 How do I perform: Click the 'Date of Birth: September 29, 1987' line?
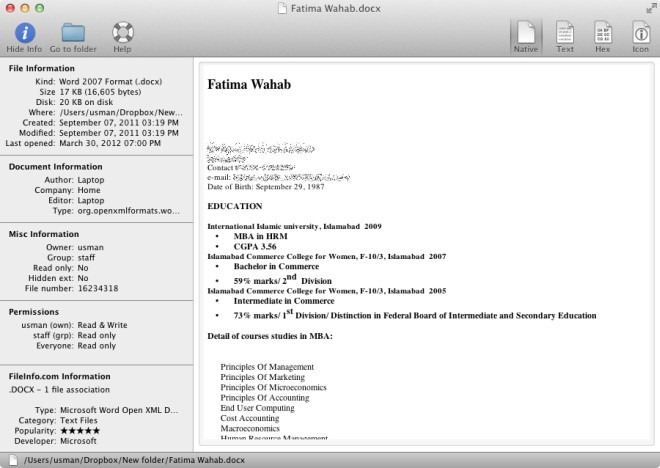(266, 187)
